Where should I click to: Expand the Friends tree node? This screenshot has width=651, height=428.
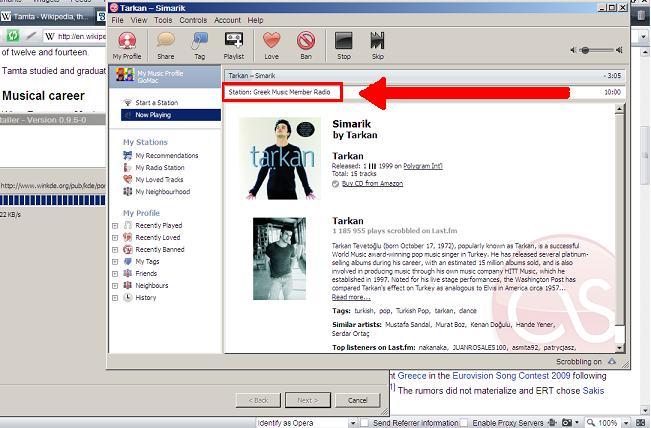[115, 274]
